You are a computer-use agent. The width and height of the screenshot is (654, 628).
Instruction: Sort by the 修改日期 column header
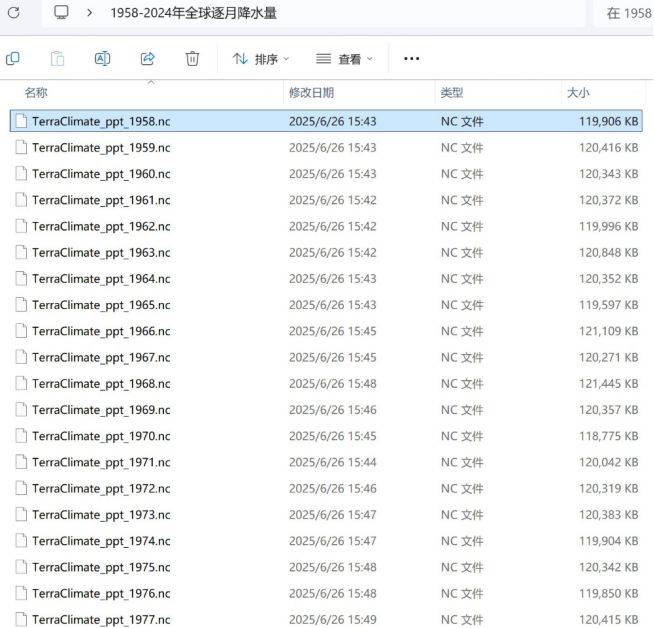tap(312, 93)
